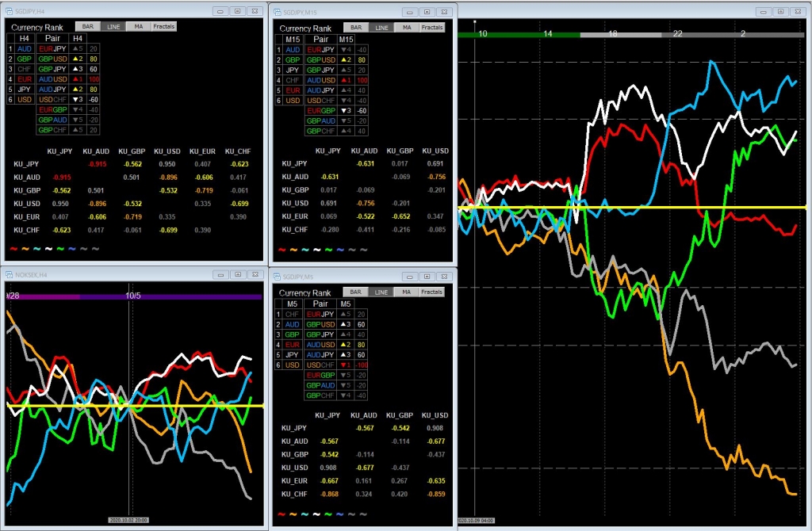Select LINE mode in the M5 panel

click(x=381, y=292)
